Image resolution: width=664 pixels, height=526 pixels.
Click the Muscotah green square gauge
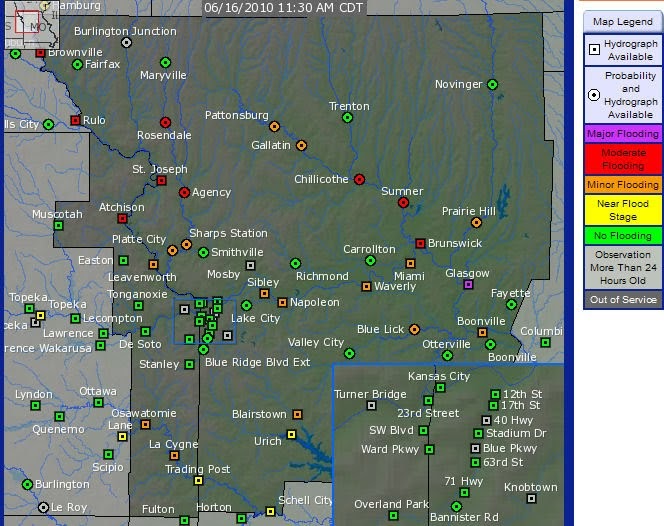tap(58, 226)
